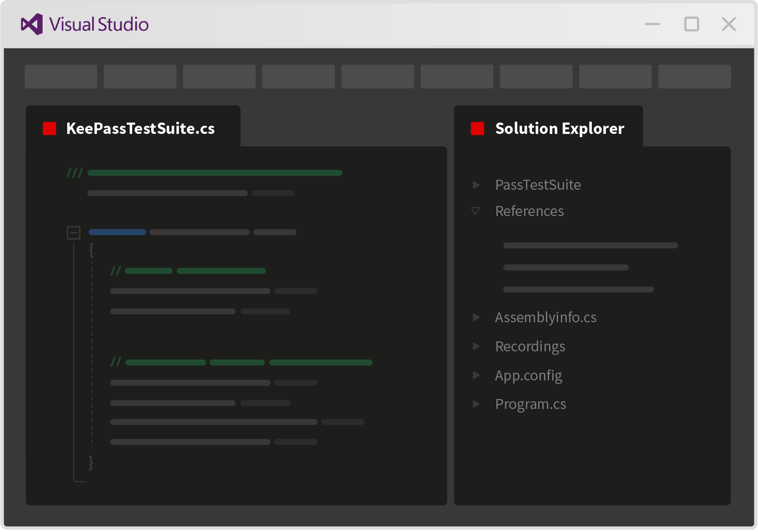The image size is (758, 532).
Task: Click the Visual Studio logo icon
Action: coord(31,25)
